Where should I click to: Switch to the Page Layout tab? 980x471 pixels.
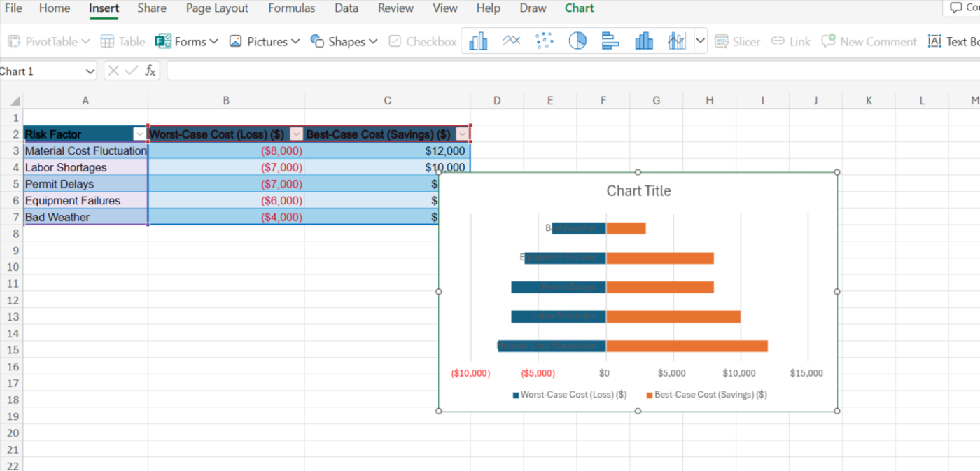pyautogui.click(x=217, y=8)
